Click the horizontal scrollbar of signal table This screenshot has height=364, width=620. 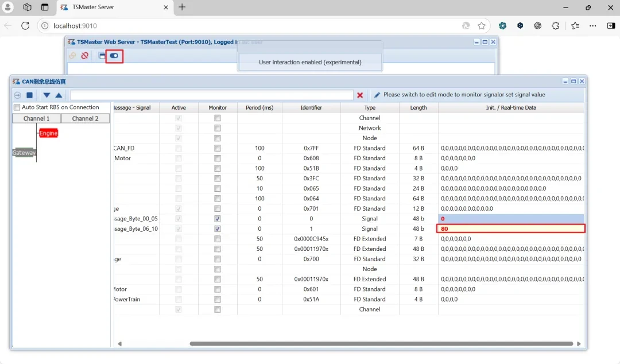(381, 344)
